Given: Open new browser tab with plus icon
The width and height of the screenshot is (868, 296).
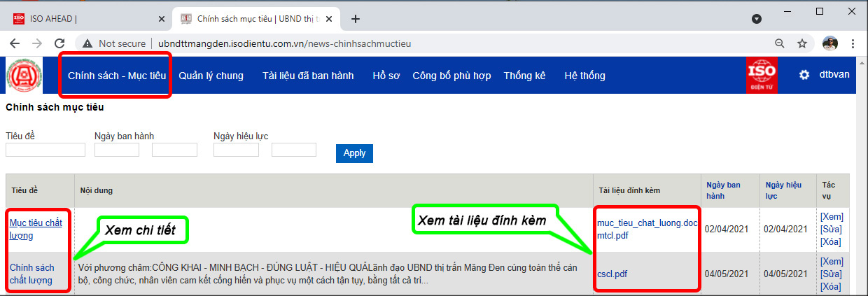Looking at the screenshot, I should [x=356, y=19].
